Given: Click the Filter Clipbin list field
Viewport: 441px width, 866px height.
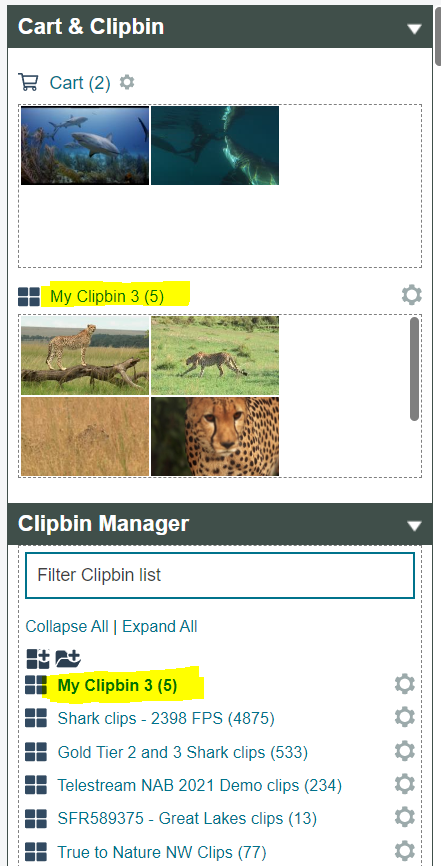Looking at the screenshot, I should tap(220, 575).
